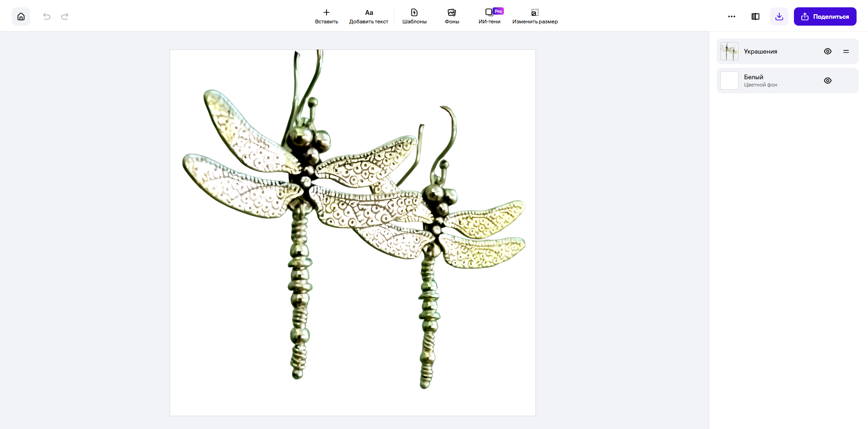Hide the Украшения layer
The image size is (868, 429).
click(x=828, y=51)
